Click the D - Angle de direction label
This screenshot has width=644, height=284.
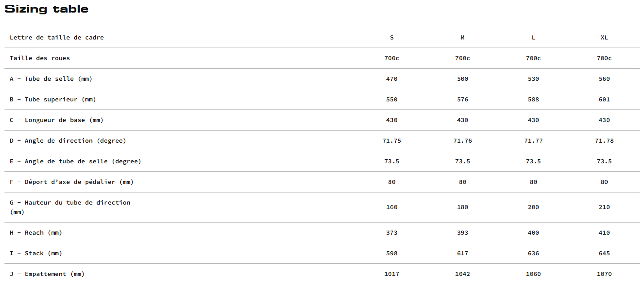[68, 141]
